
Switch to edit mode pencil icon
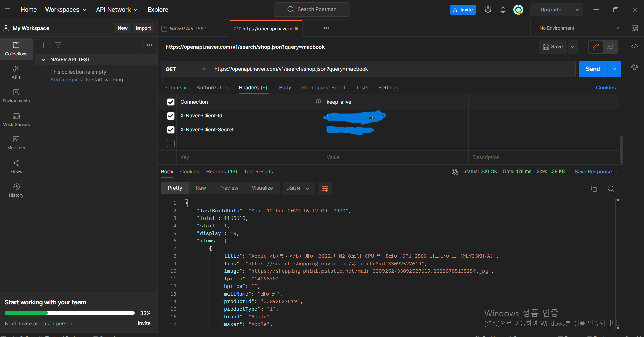[596, 47]
